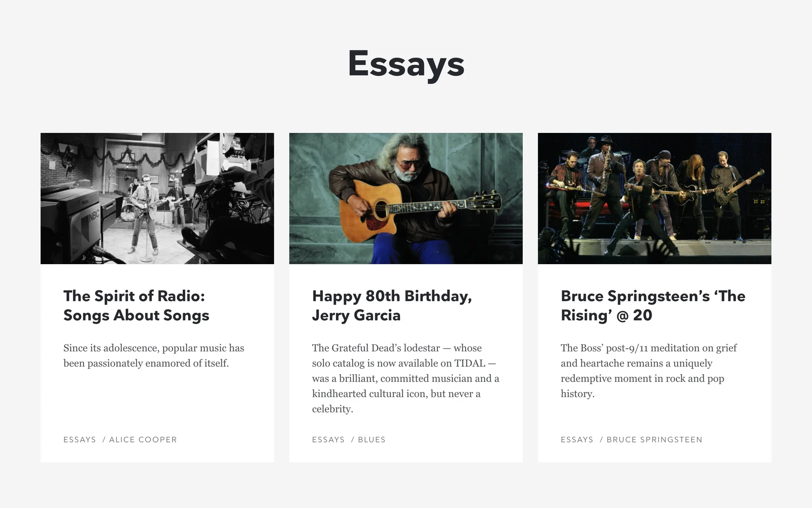Open the Springsteen band stage photo
This screenshot has height=508, width=812.
[x=655, y=198]
